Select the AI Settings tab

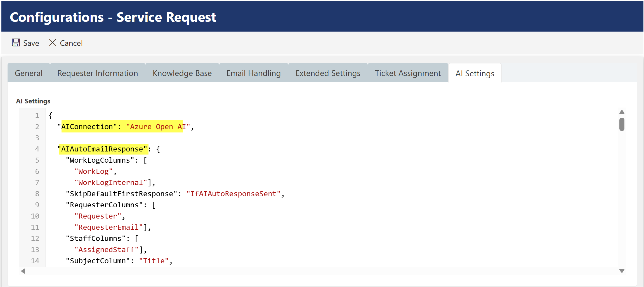pyautogui.click(x=475, y=73)
